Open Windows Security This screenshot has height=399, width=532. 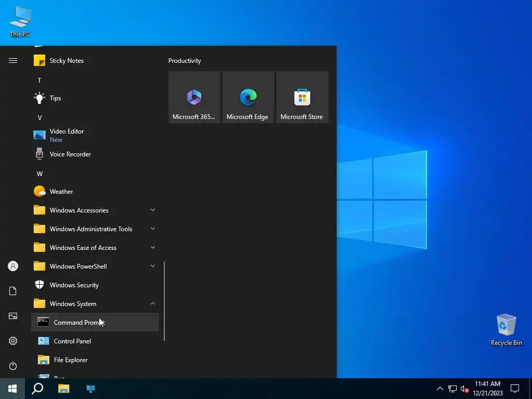(x=95, y=285)
